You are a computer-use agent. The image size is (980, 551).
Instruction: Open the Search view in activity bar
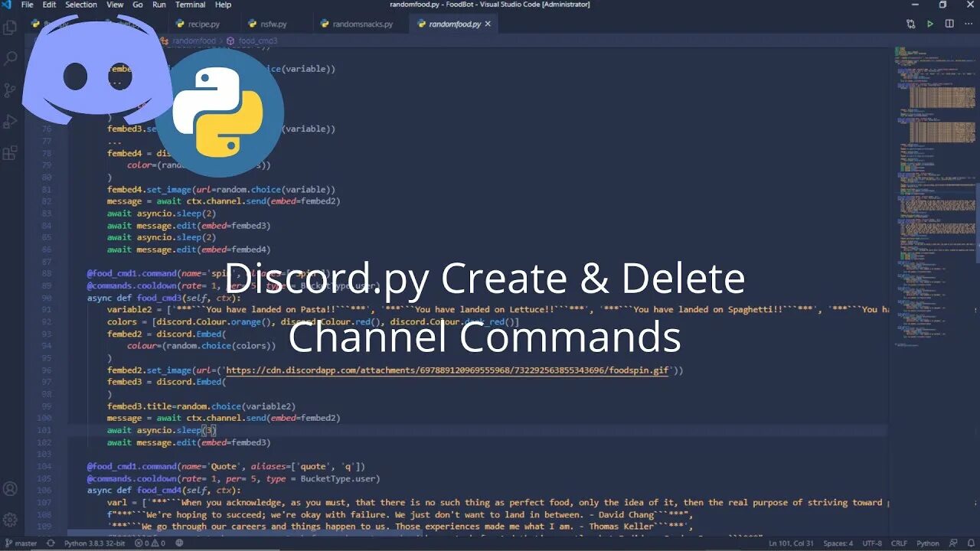pyautogui.click(x=10, y=58)
